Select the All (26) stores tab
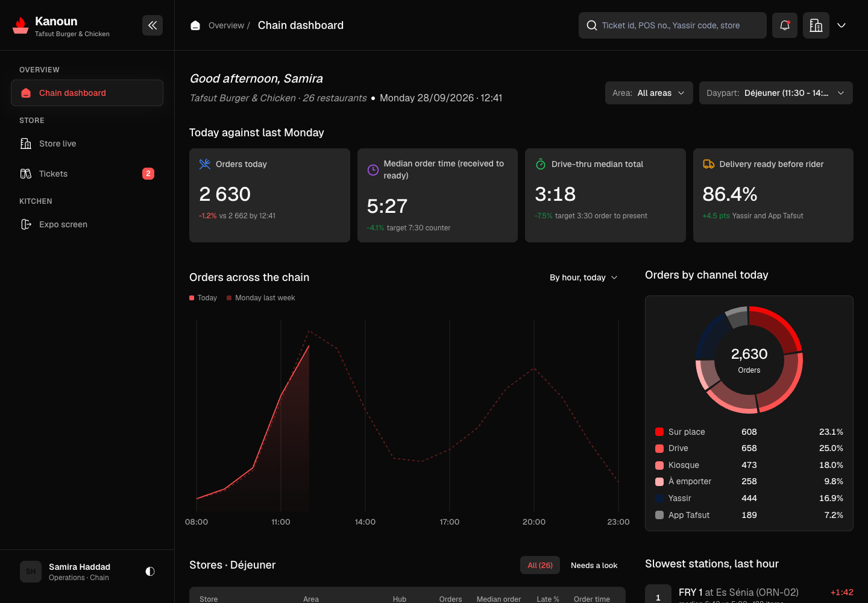Image resolution: width=868 pixels, height=603 pixels. [540, 565]
